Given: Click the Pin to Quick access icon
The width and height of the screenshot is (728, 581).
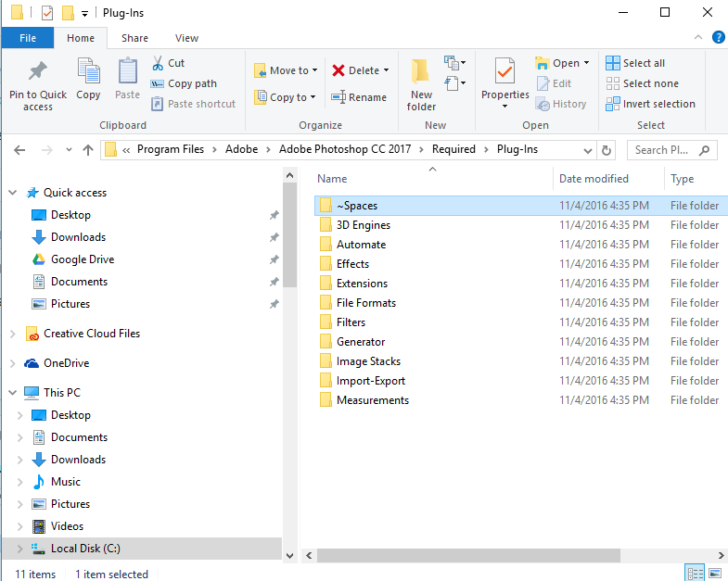Looking at the screenshot, I should tap(38, 72).
